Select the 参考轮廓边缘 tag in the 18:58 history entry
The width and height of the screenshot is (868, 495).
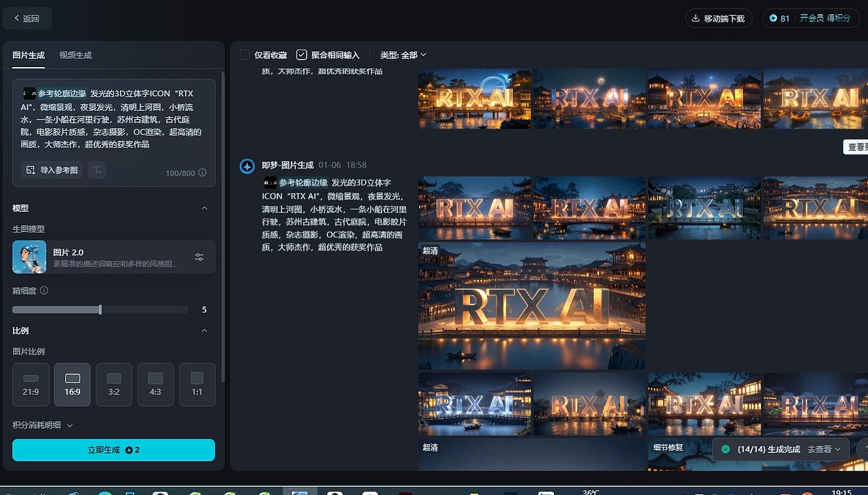[x=296, y=182]
